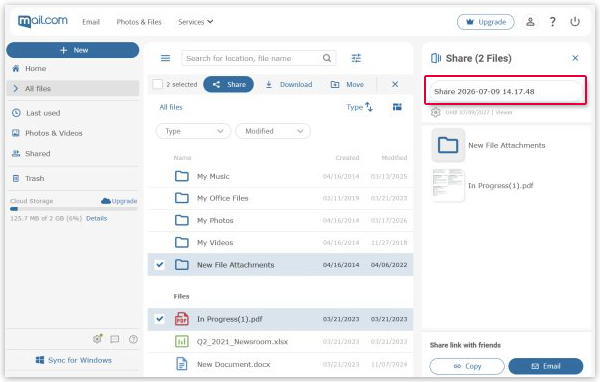Viewport: 600px width, 382px height.
Task: Click the My Photos folder icon
Action: click(x=181, y=220)
